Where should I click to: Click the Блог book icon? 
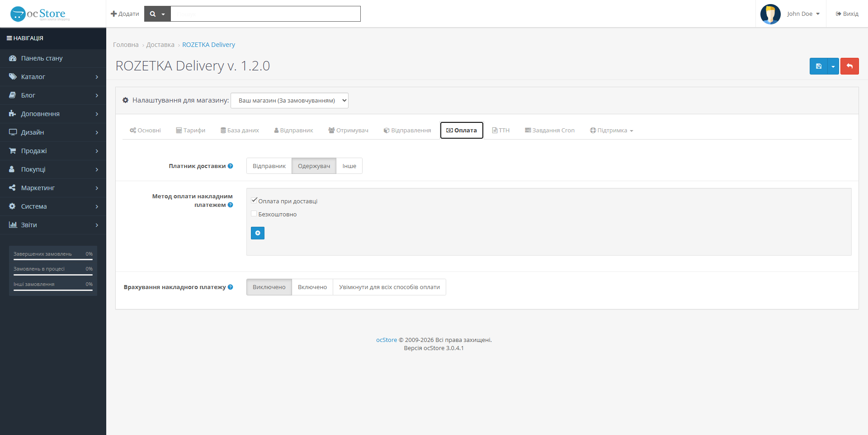pyautogui.click(x=13, y=95)
